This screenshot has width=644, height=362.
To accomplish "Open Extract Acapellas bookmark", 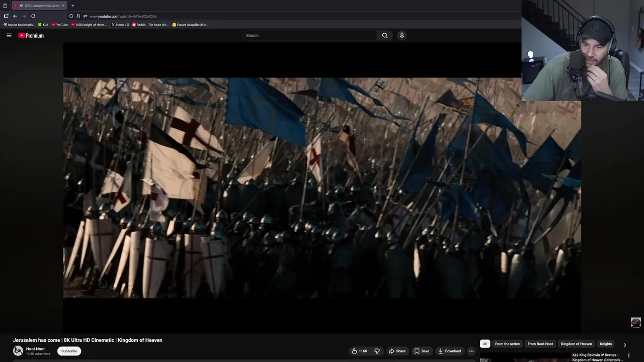I will tap(190, 25).
